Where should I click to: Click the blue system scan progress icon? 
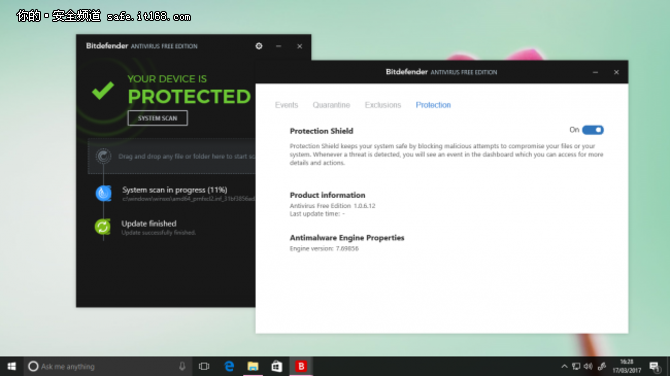coord(103,193)
